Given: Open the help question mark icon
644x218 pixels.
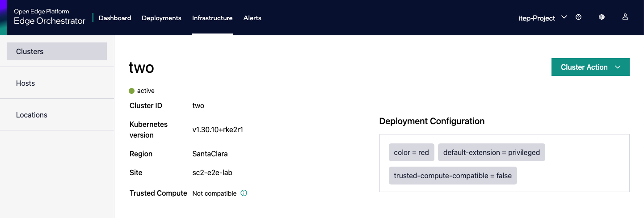Looking at the screenshot, I should point(578,17).
